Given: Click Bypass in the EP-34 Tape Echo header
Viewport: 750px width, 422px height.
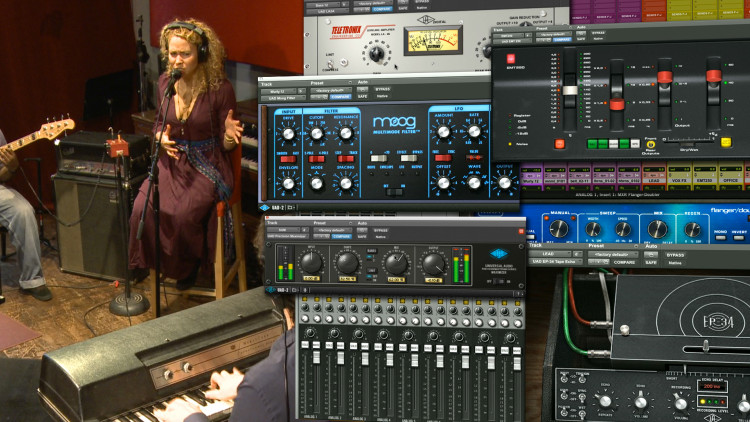Looking at the screenshot, I should point(675,255).
